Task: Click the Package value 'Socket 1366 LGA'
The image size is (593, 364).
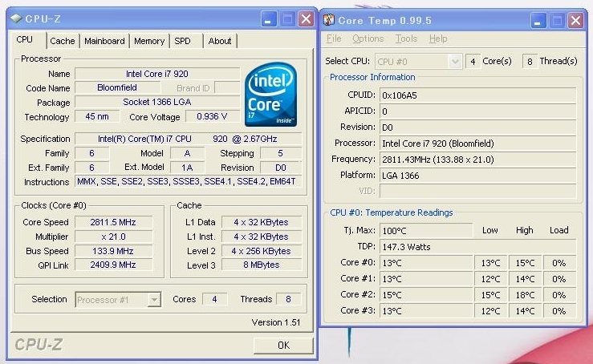Action: coord(157,102)
